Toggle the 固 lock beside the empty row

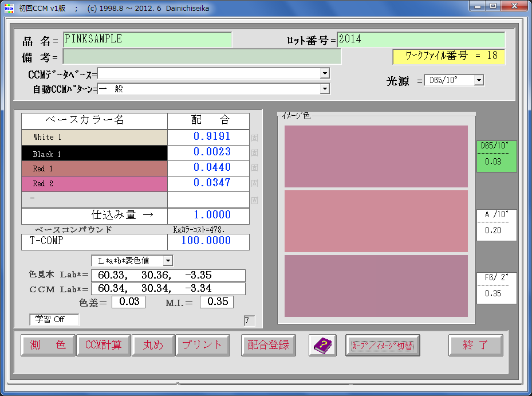click(255, 201)
